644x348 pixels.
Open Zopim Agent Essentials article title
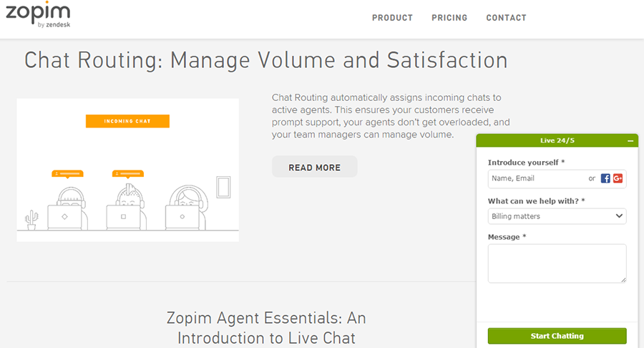click(x=266, y=328)
